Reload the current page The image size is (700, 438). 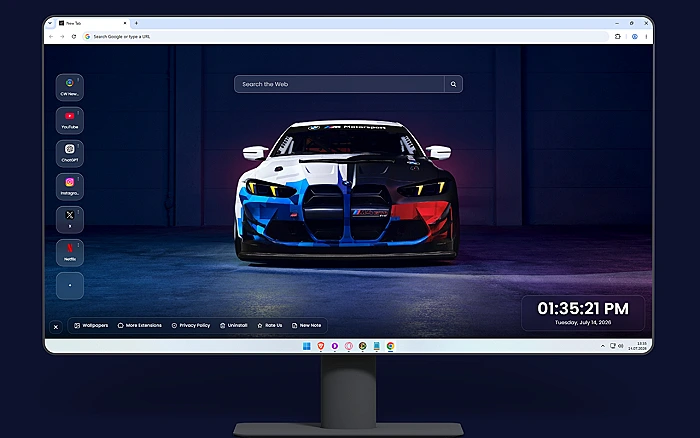click(x=74, y=37)
